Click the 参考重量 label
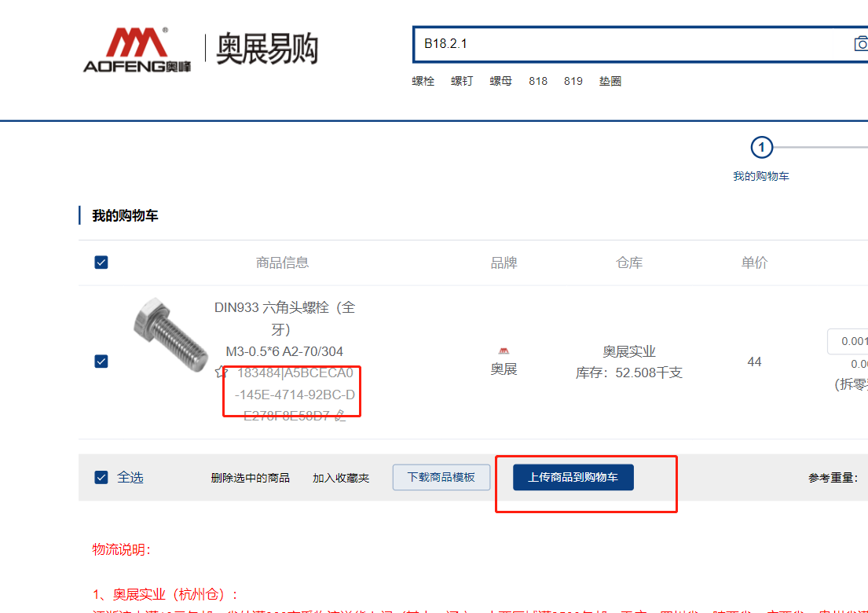Screen dimensions: 868x613 click(833, 478)
